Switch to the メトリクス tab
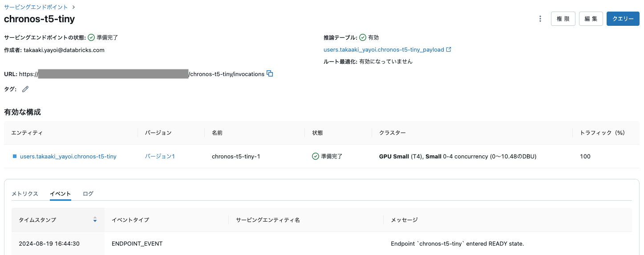The width and height of the screenshot is (644, 255). [25, 194]
